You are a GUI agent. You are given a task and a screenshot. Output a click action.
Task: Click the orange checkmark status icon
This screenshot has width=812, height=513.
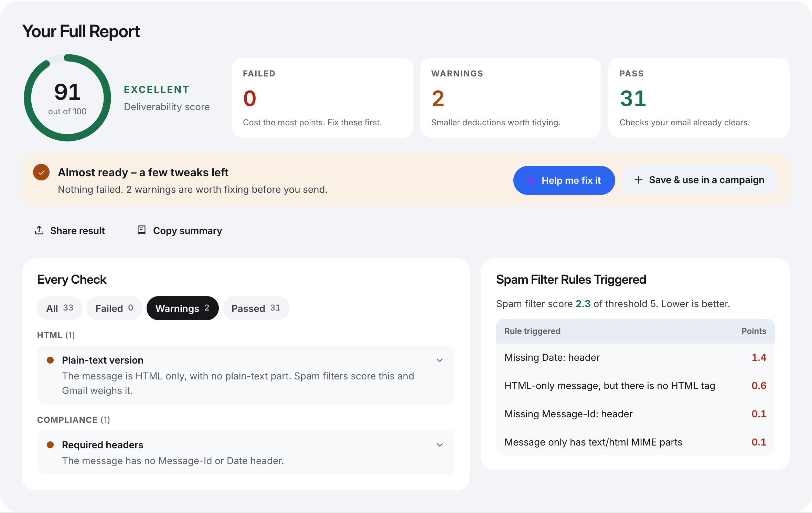coord(41,172)
